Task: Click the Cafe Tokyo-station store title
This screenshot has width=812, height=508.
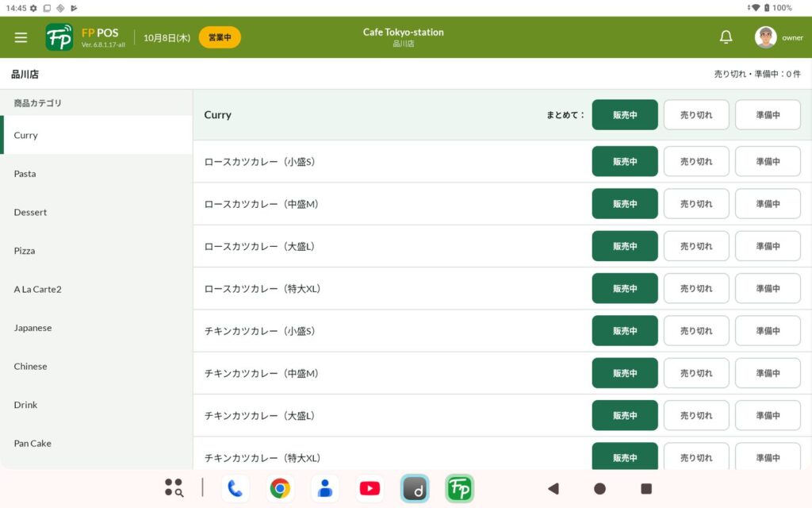Action: click(x=403, y=32)
